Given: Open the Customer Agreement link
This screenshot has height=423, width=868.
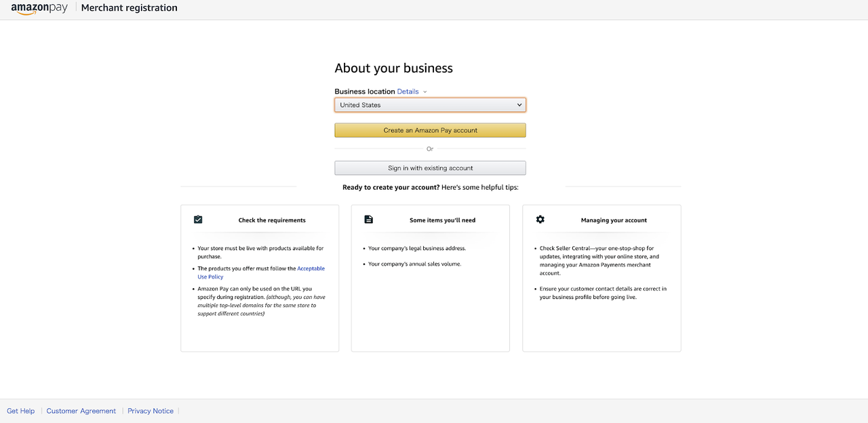Looking at the screenshot, I should 81,411.
